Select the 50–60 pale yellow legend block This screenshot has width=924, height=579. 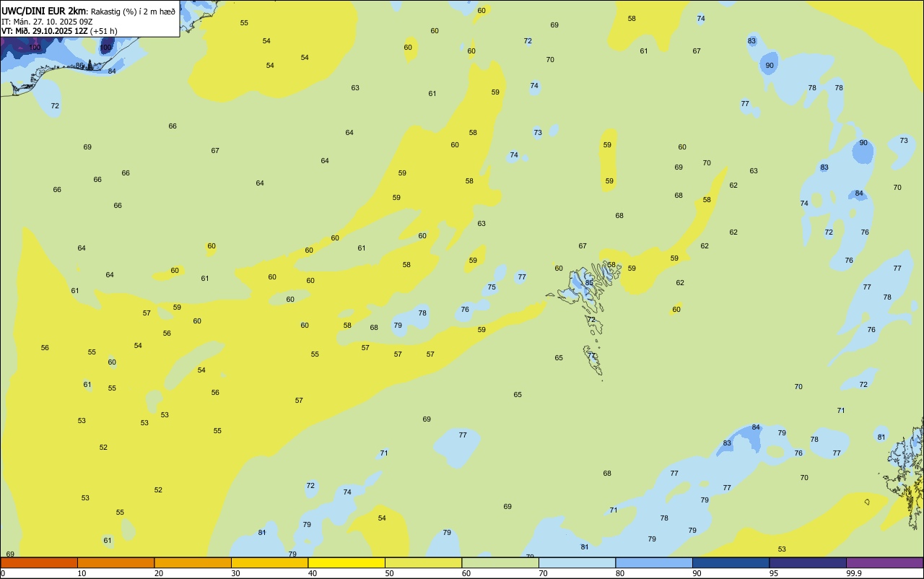click(x=423, y=562)
